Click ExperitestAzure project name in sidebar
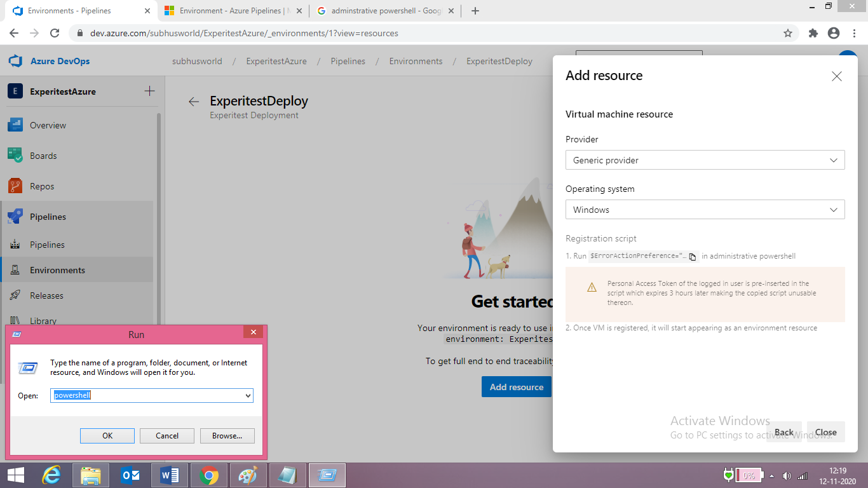 click(63, 91)
